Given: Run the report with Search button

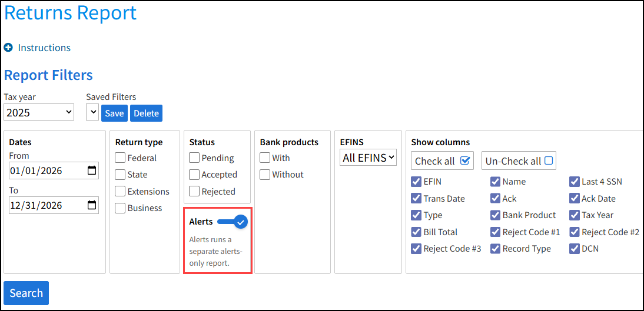Looking at the screenshot, I should (x=26, y=293).
